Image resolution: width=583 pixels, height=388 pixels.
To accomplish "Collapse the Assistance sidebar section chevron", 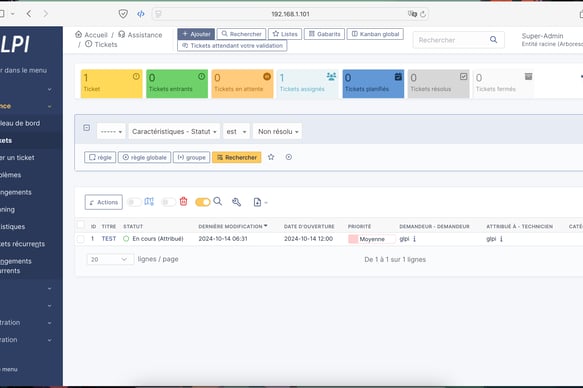I will pos(49,106).
